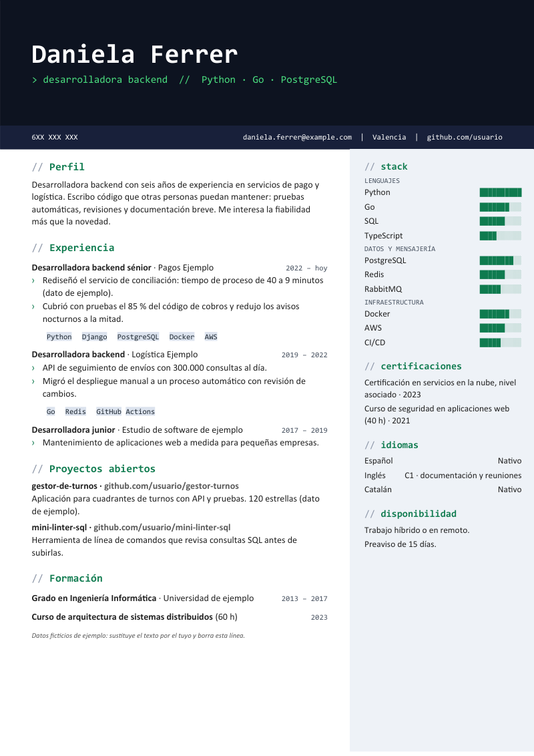The height and width of the screenshot is (756, 534).
Task: Click the Python skill level bar
Action: coord(500,193)
